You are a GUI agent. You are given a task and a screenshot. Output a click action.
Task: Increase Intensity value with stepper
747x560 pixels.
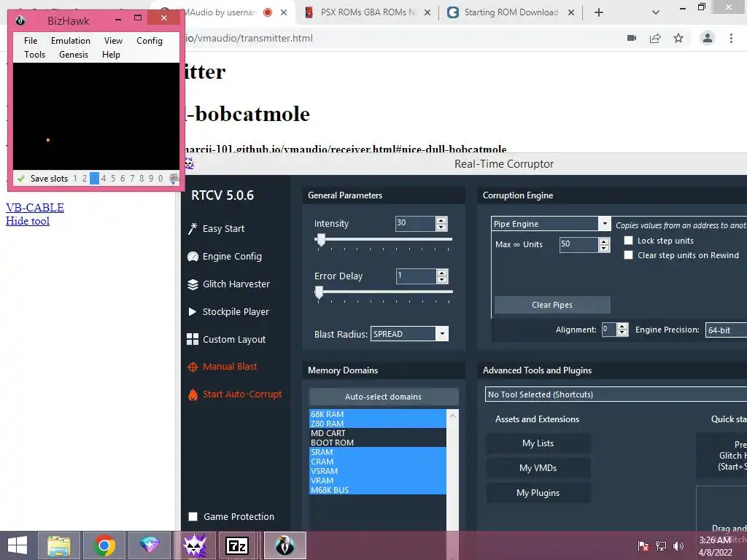pyautogui.click(x=441, y=220)
